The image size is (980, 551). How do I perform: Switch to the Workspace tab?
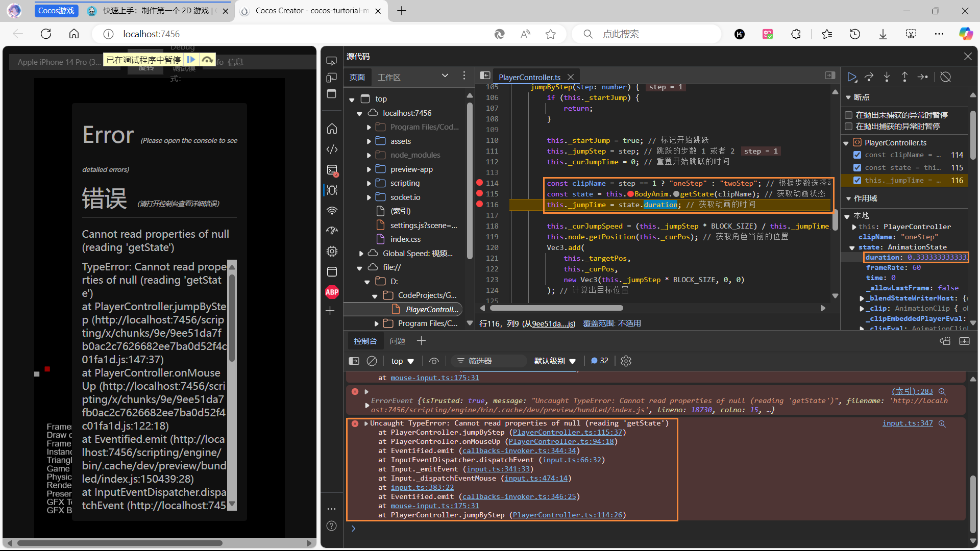point(389,77)
